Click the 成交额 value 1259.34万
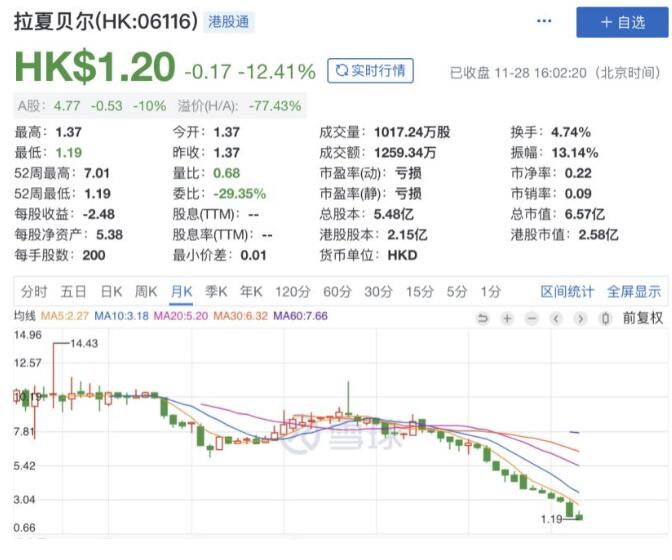 click(x=405, y=153)
